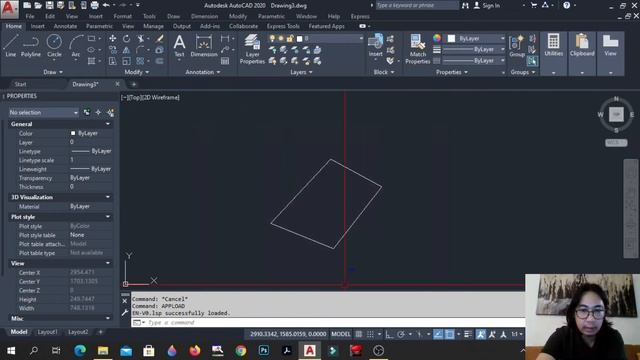
Task: Open the Express Tools ribbon tab
Action: coord(283,26)
